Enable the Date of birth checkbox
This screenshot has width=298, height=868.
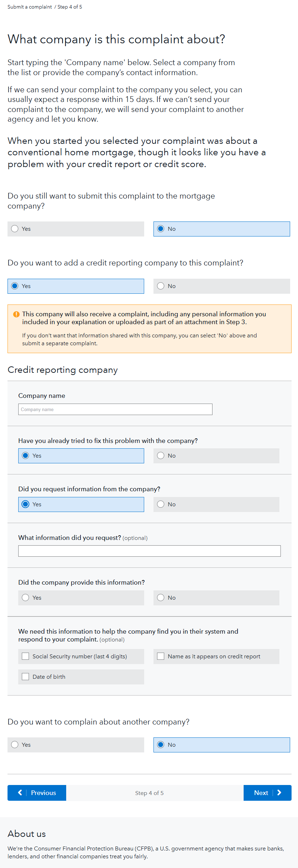coord(25,677)
